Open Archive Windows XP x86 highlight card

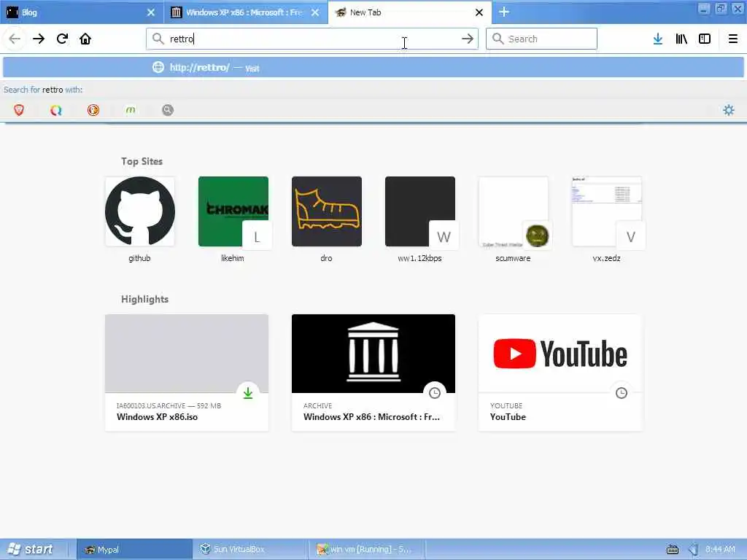click(x=373, y=373)
